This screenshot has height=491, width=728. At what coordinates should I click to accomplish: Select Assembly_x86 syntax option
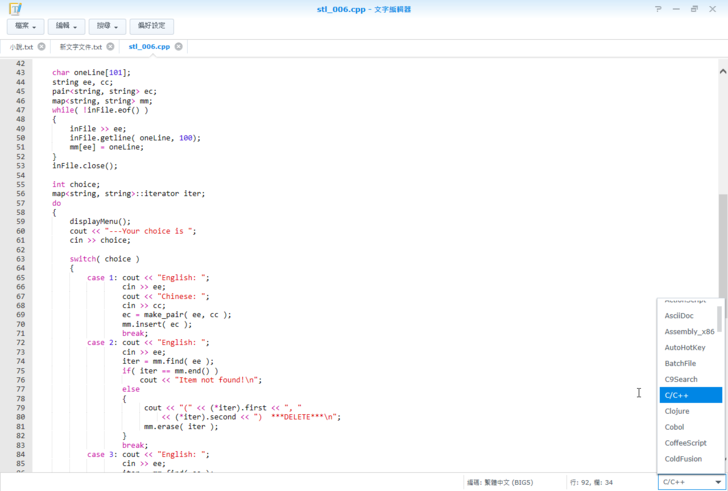689,331
